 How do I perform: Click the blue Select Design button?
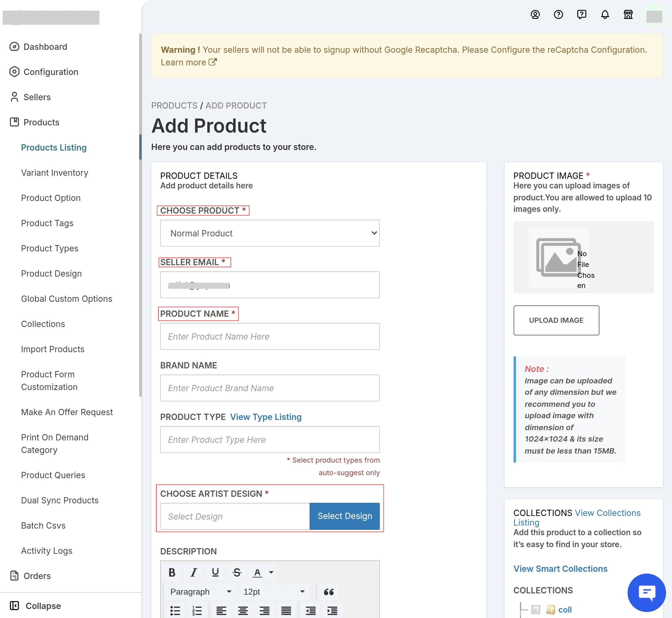tap(344, 516)
